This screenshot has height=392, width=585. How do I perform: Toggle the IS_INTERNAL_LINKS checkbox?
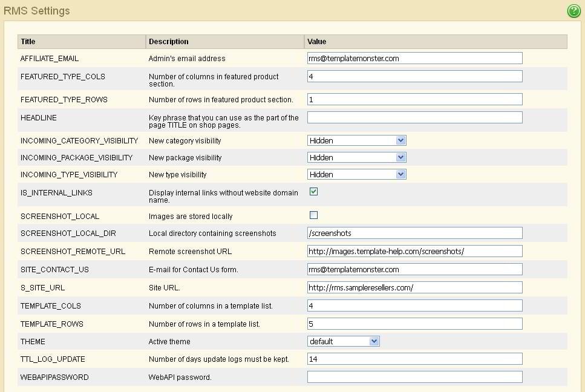313,192
